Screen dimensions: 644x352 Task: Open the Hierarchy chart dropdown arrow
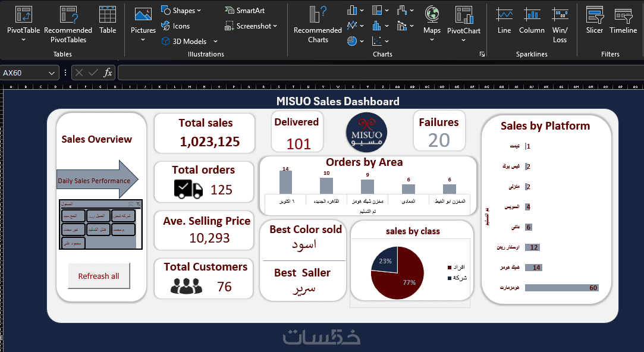(387, 10)
